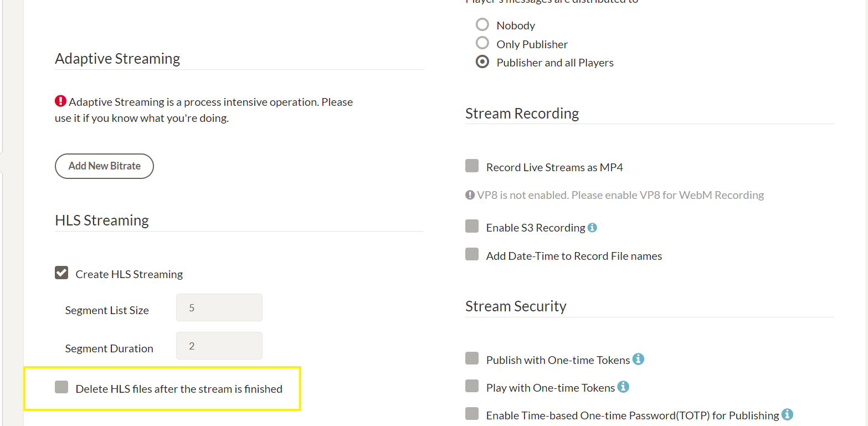
Task: Click info icon beside TOTP for Publishing
Action: (x=787, y=414)
